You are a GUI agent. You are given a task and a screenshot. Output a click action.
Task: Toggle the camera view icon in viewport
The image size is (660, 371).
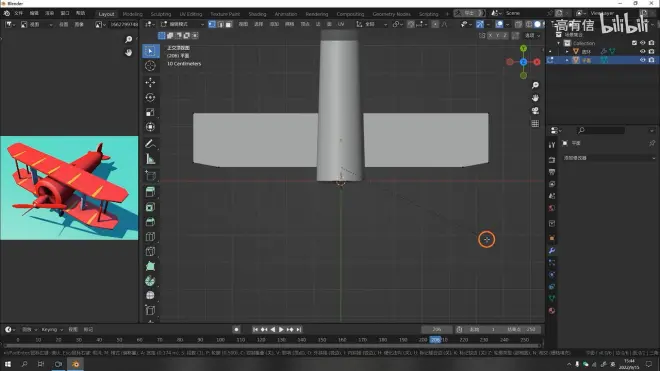(535, 111)
